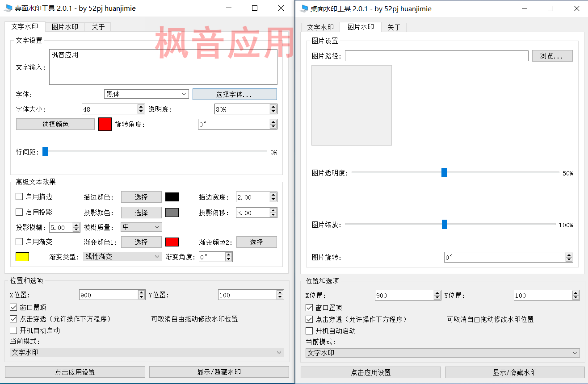Open 关于 tab in right window
This screenshot has height=384, width=588.
[394, 27]
